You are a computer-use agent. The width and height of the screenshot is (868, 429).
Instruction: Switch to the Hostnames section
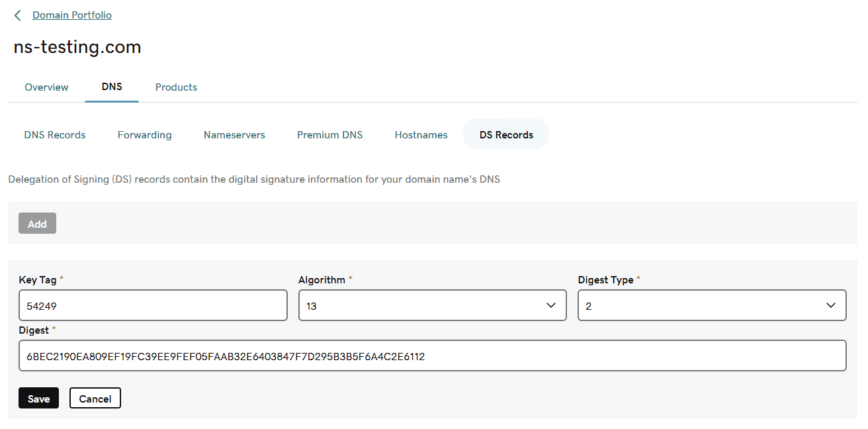click(x=421, y=134)
